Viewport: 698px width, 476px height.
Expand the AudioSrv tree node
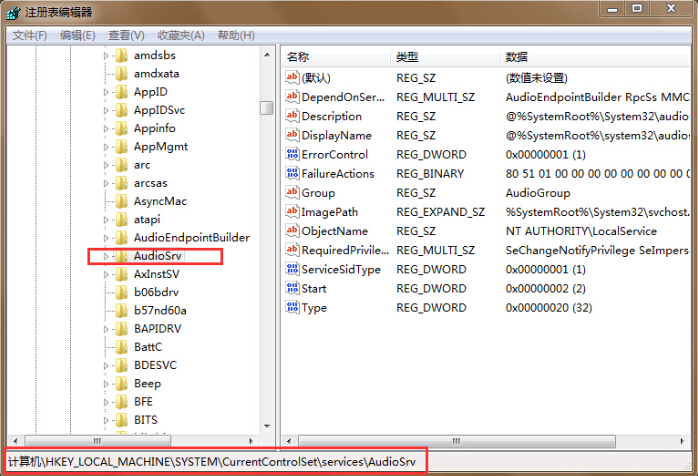pyautogui.click(x=106, y=257)
